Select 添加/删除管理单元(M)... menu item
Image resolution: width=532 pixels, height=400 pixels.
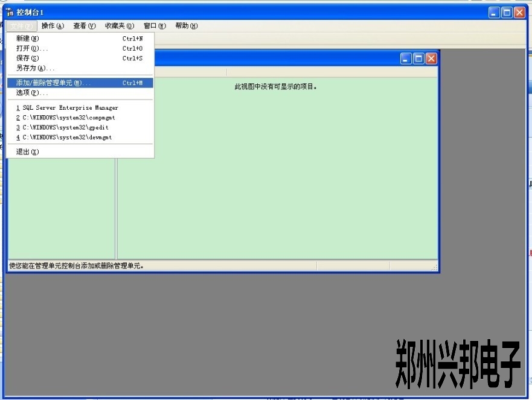click(x=53, y=83)
